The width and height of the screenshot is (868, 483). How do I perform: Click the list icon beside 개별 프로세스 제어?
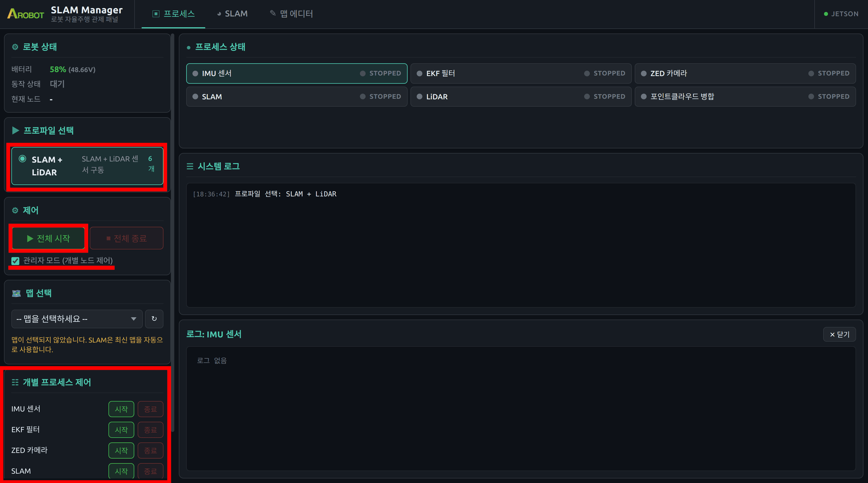pos(15,382)
